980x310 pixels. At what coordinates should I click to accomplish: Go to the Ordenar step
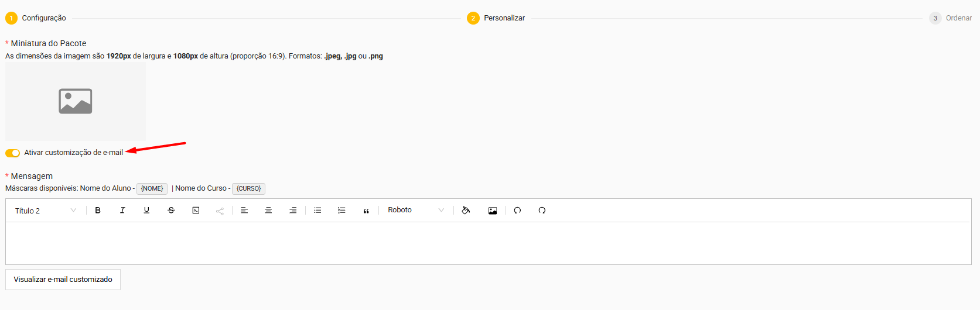click(x=951, y=18)
